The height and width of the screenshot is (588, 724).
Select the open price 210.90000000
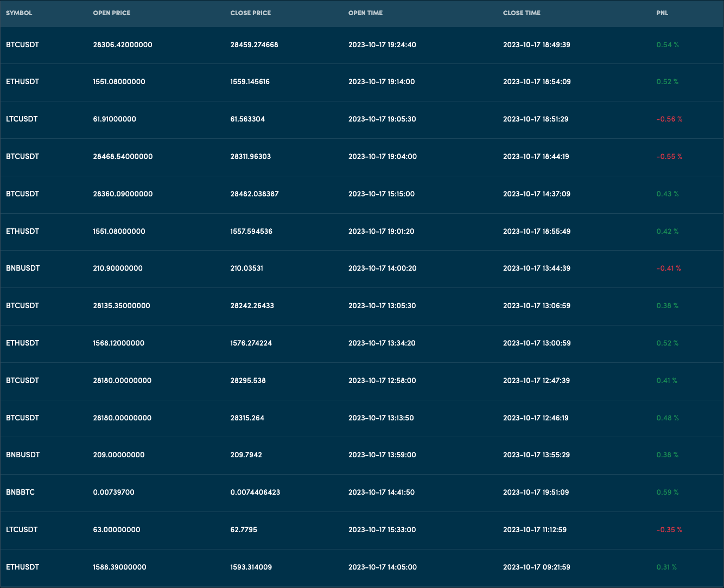click(x=118, y=269)
